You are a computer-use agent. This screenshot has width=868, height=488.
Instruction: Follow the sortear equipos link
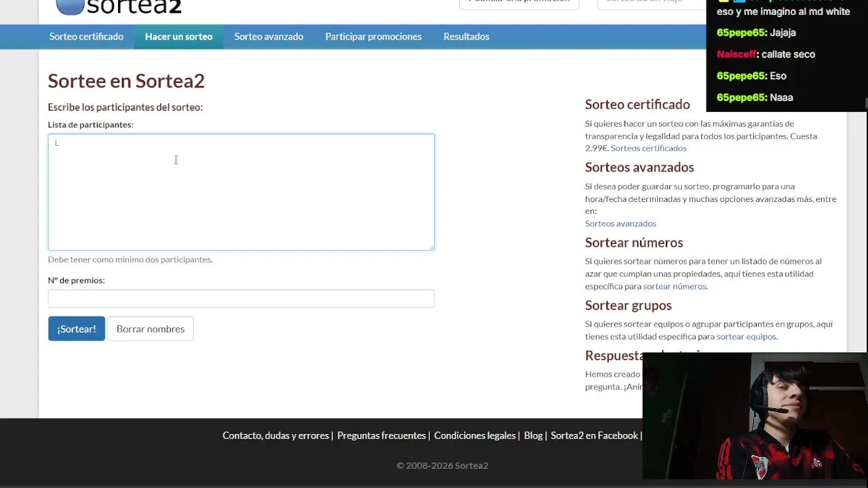pyautogui.click(x=747, y=337)
